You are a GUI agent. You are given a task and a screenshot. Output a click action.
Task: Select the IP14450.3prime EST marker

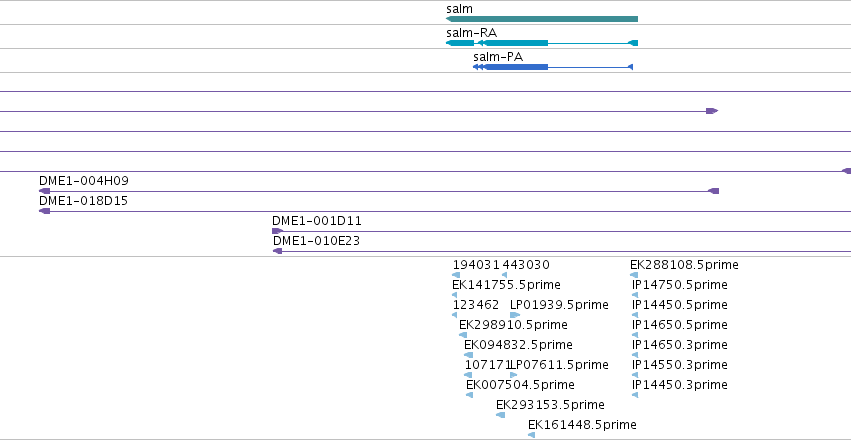635,395
